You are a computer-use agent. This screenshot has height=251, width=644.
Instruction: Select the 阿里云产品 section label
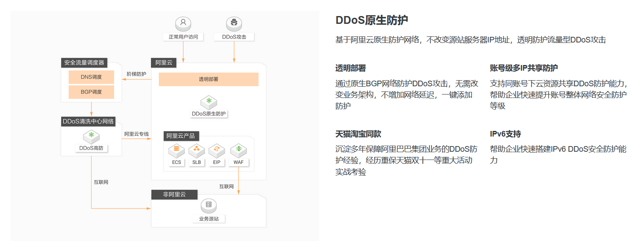[181, 136]
